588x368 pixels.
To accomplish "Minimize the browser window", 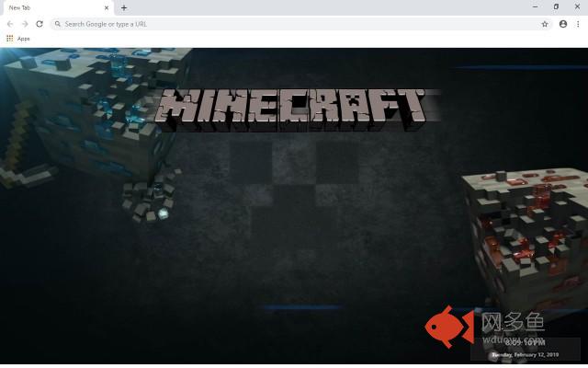I will coord(535,6).
